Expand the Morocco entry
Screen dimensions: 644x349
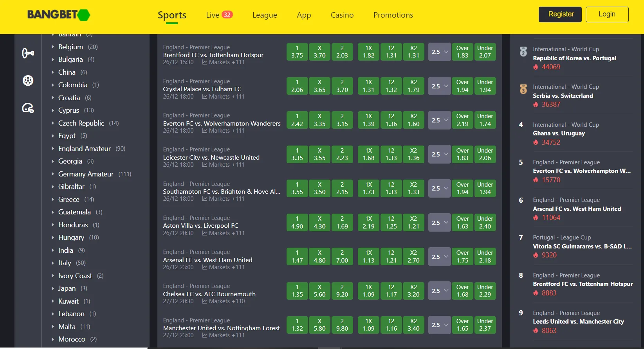(53, 339)
